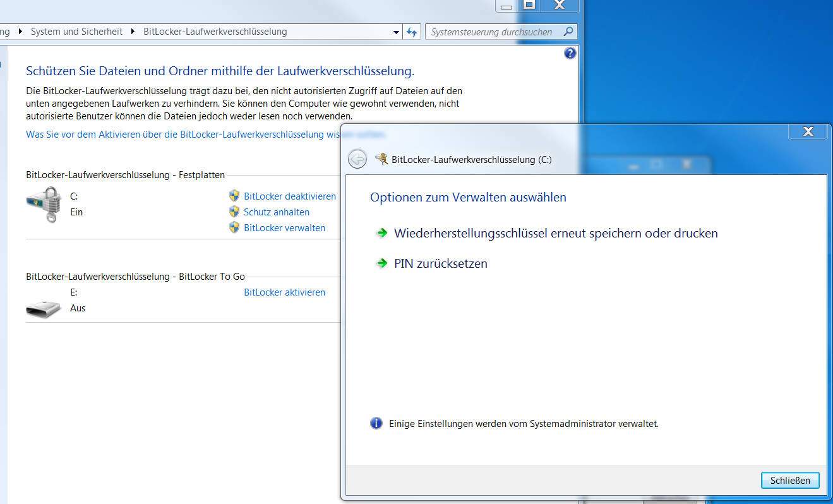The height and width of the screenshot is (504, 833).
Task: Click the 'Aus' status under E:
Action: click(x=78, y=308)
